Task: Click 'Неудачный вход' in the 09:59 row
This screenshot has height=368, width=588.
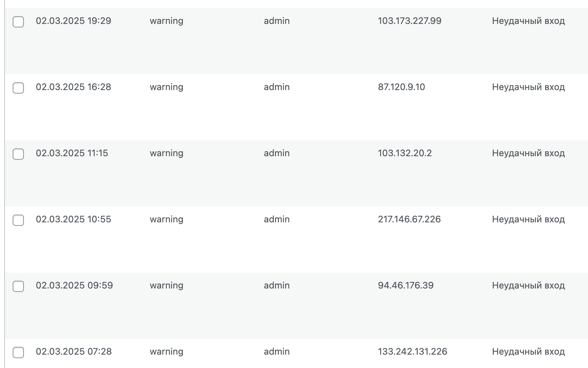Action: pos(528,286)
